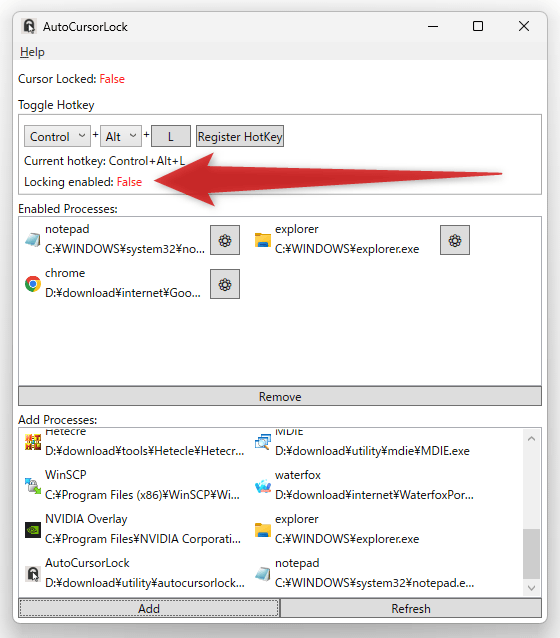Select AutoCursorLock name in Add Processes
The height and width of the screenshot is (638, 560).
pyautogui.click(x=87, y=563)
